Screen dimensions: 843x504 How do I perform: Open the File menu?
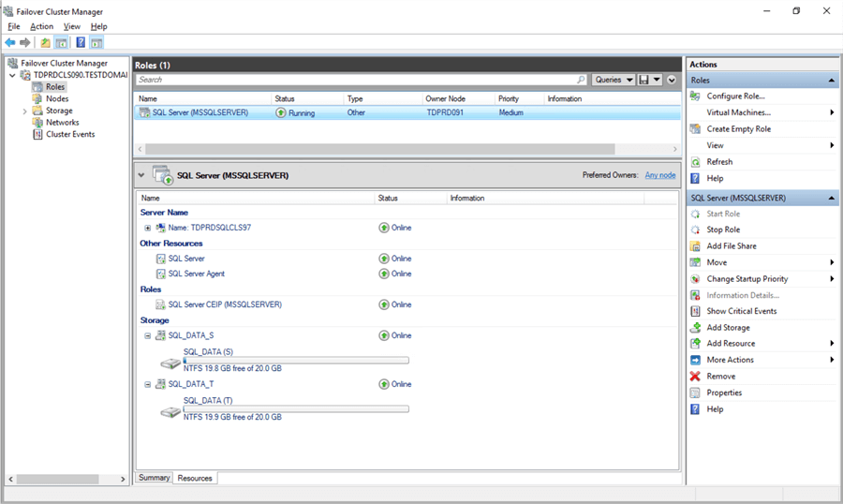(x=14, y=26)
